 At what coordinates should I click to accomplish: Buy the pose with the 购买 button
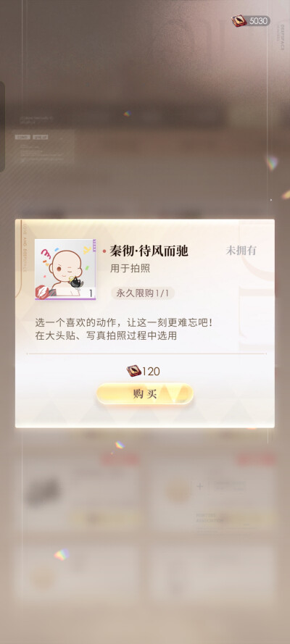145,394
